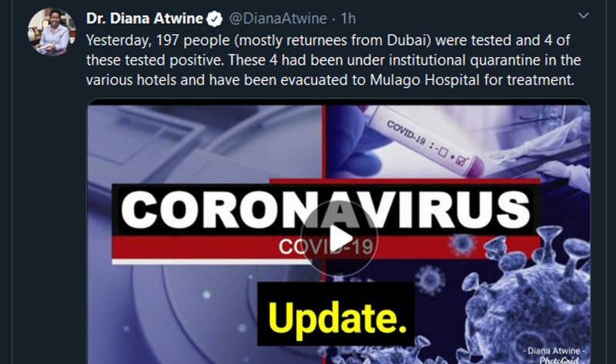Click the red COVID-19 subtitle strip

326,246
